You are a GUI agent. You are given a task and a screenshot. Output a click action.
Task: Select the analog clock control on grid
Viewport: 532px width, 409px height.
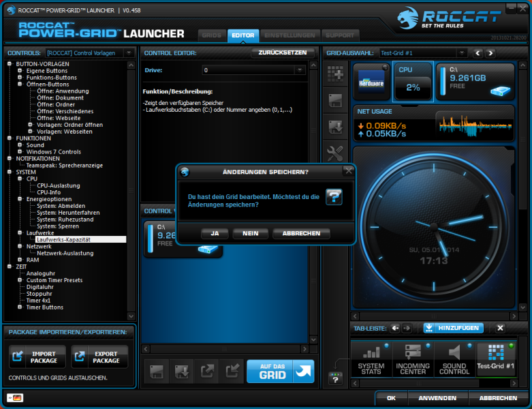(x=434, y=228)
